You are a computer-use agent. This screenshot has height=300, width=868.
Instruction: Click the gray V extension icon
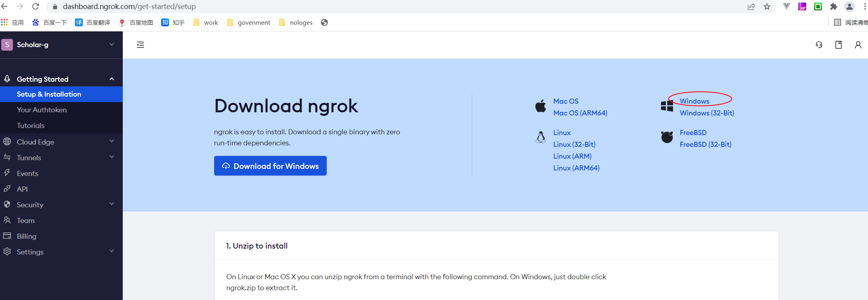[x=786, y=6]
